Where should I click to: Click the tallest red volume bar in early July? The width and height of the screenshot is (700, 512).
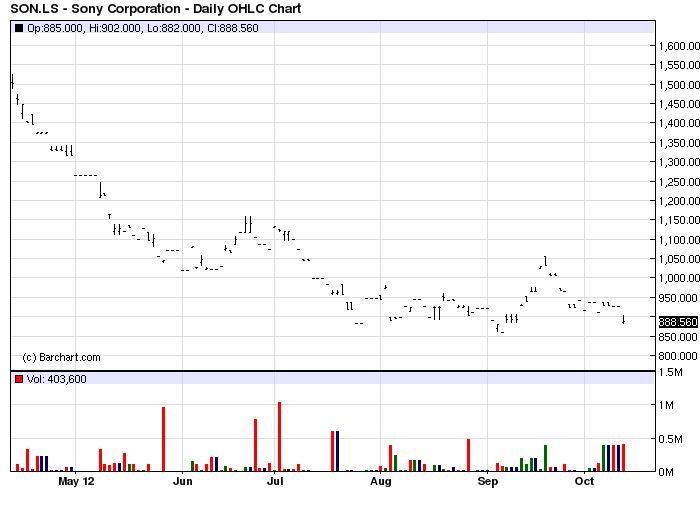point(279,437)
